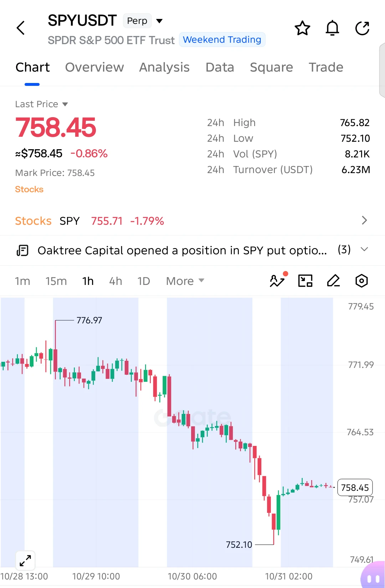
Task: Open the More intervals dropdown
Action: tap(185, 281)
